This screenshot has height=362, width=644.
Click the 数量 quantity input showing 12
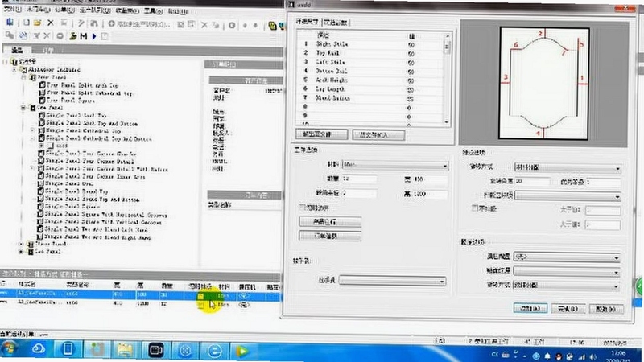359,179
